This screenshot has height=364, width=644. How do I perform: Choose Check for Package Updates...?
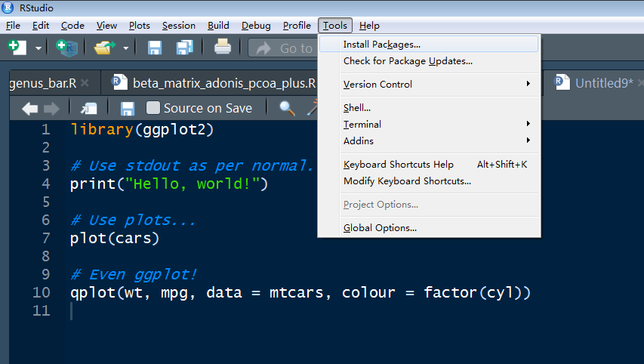[428, 61]
